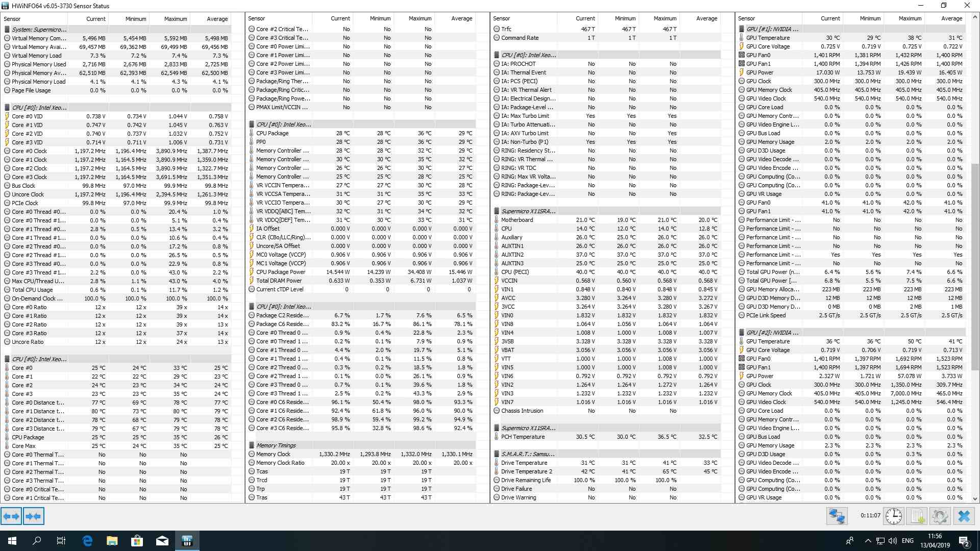The width and height of the screenshot is (980, 551).
Task: Open Task View on the taskbar
Action: 61,541
